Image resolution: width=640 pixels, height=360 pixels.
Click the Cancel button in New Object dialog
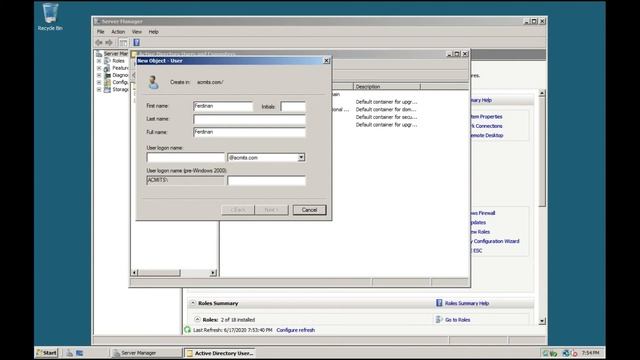tap(309, 210)
